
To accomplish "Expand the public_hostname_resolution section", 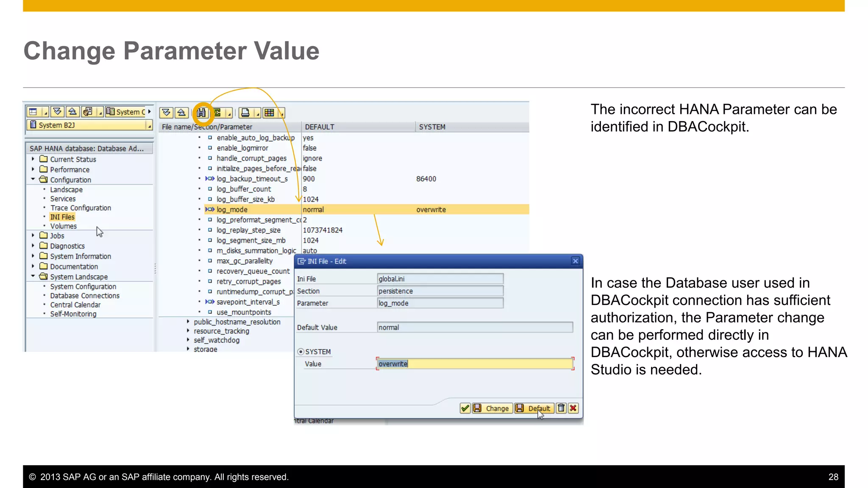I will coord(188,322).
